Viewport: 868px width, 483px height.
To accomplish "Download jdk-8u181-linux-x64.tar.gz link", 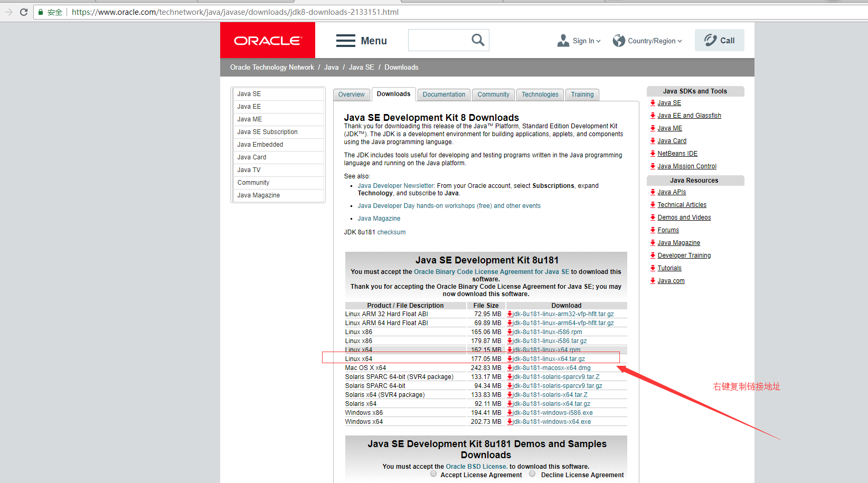I will [x=549, y=359].
